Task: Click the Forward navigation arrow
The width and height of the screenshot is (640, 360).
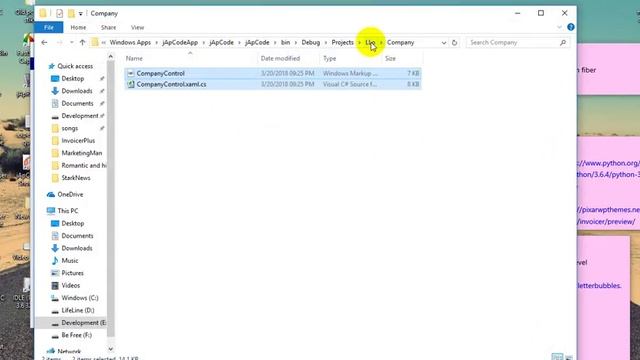Action: tap(59, 42)
